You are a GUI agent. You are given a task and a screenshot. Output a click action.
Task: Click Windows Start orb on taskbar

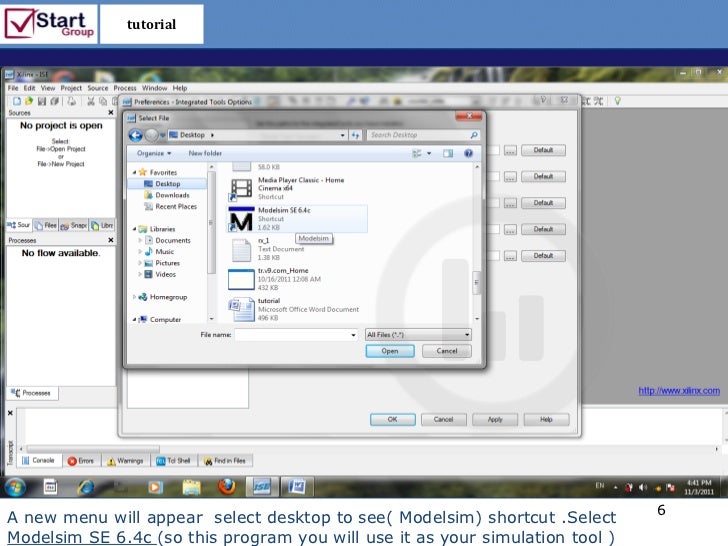tap(15, 487)
